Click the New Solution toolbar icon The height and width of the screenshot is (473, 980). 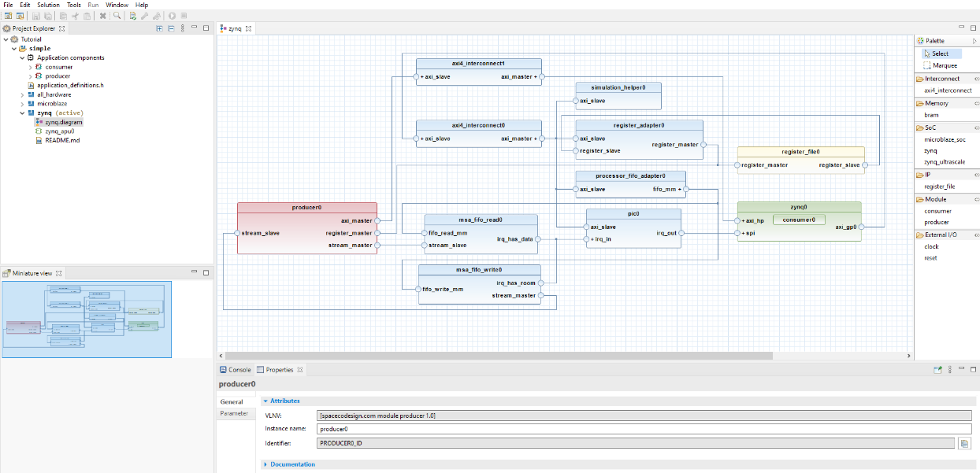pyautogui.click(x=8, y=14)
